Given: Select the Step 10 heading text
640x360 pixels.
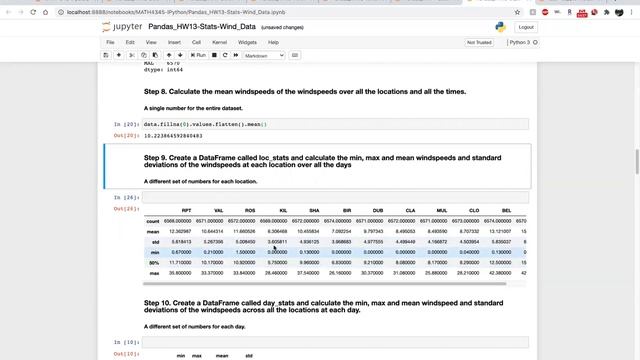Looking at the screenshot, I should pyautogui.click(x=323, y=307).
